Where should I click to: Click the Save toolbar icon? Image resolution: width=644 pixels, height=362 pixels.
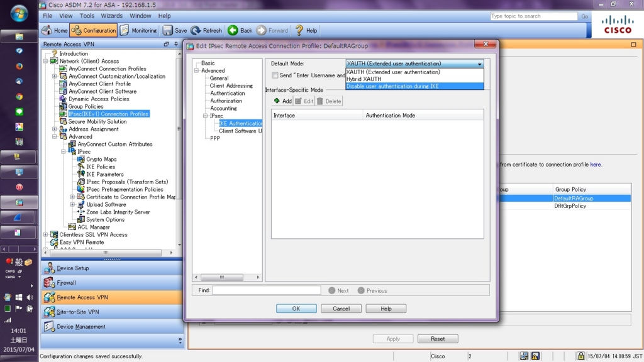167,30
